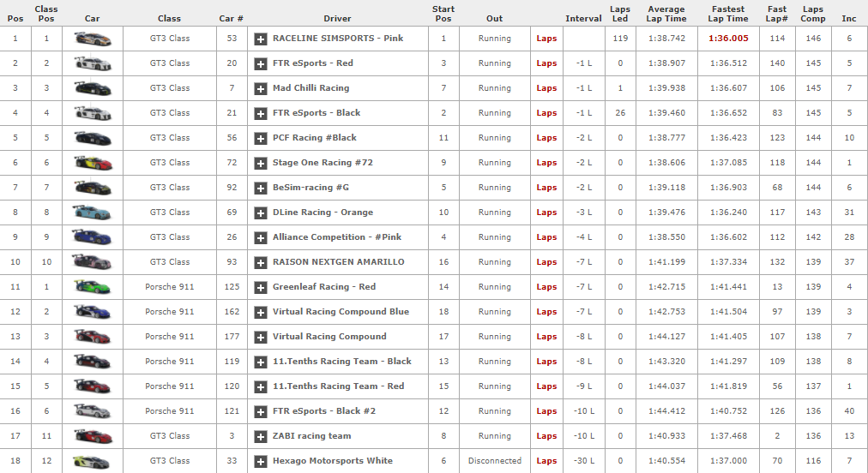
Task: Select DLine Racing - Orange car thumbnail
Action: [x=92, y=213]
